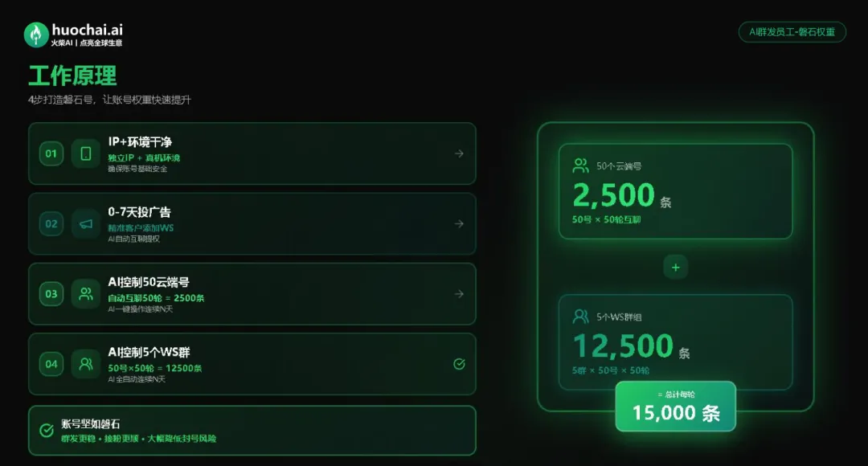Click the checkmark circle in the AI控制5个WS群 row

(459, 364)
